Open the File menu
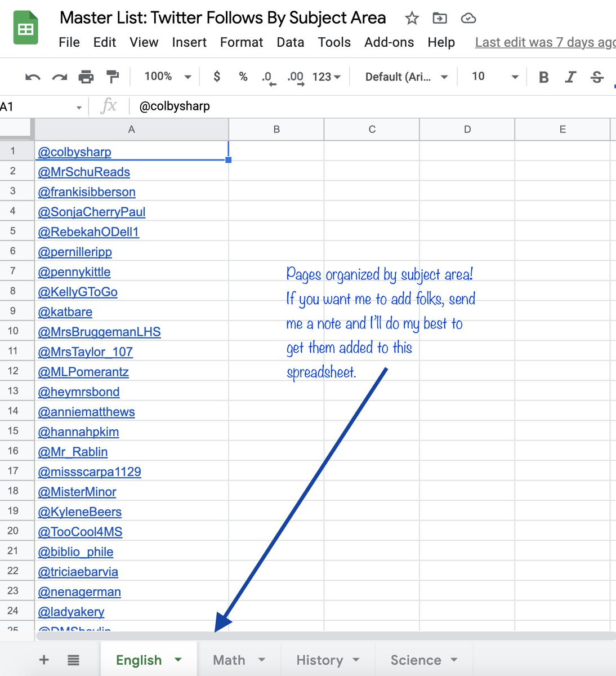The width and height of the screenshot is (616, 676). tap(69, 42)
